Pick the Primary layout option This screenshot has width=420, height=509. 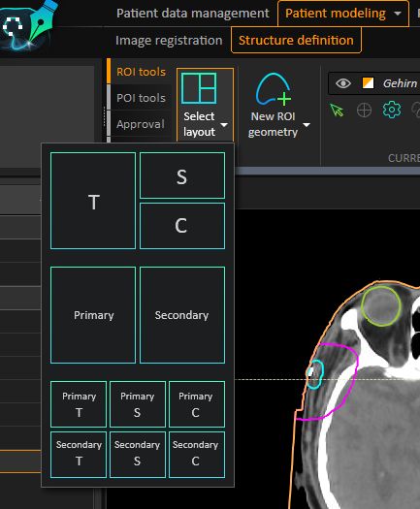coord(93,315)
